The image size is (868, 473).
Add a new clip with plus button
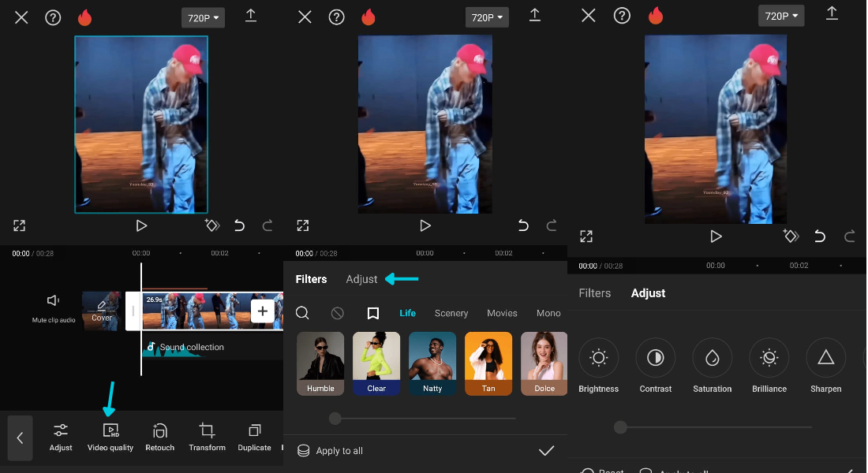click(x=263, y=311)
